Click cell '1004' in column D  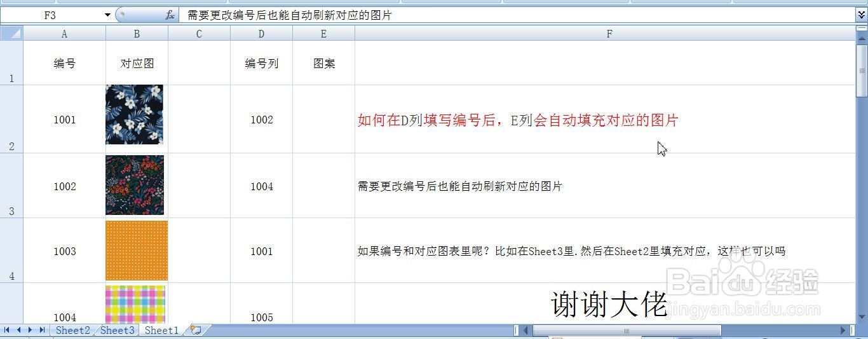point(261,186)
